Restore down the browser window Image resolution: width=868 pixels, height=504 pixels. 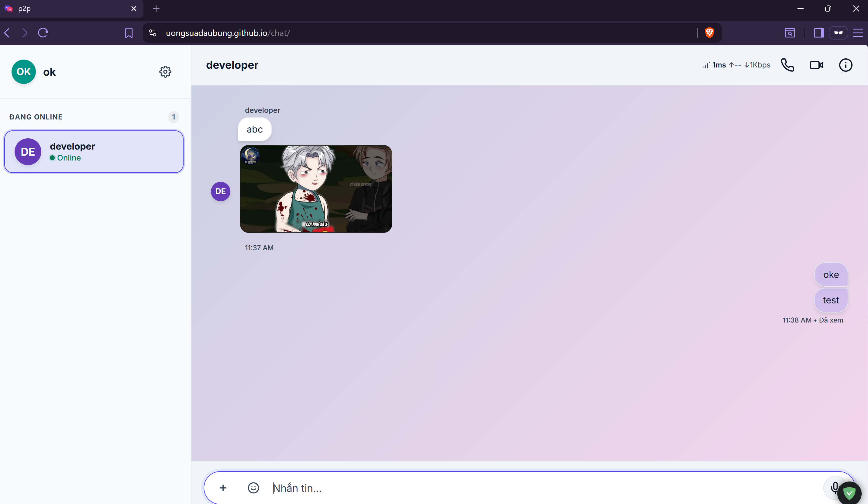[828, 9]
